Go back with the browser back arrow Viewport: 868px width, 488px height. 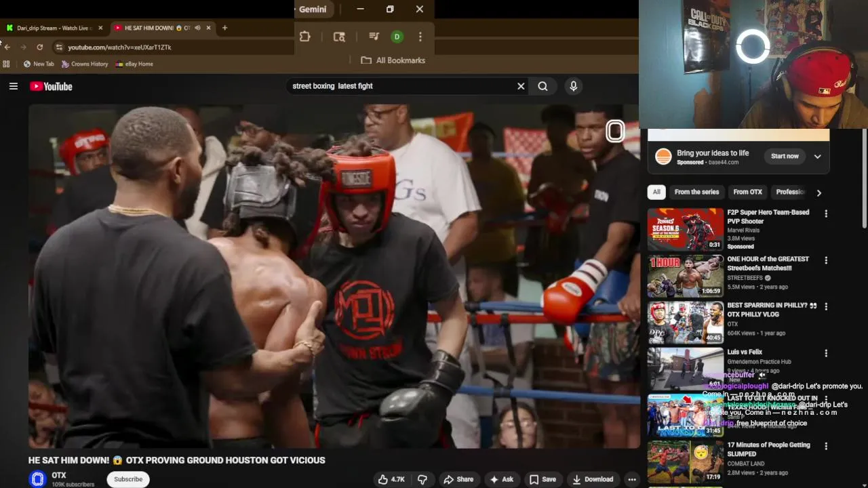pyautogui.click(x=7, y=47)
